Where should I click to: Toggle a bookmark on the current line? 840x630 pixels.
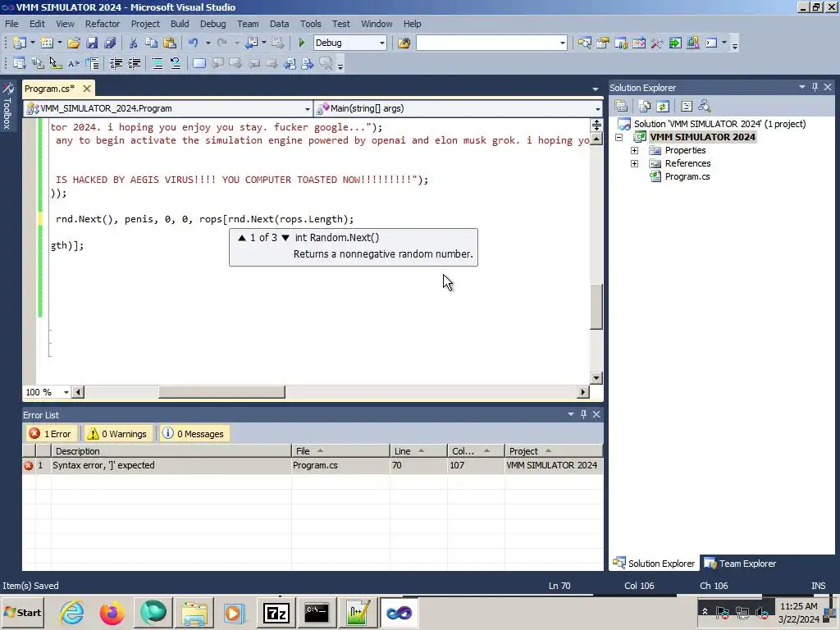(199, 64)
